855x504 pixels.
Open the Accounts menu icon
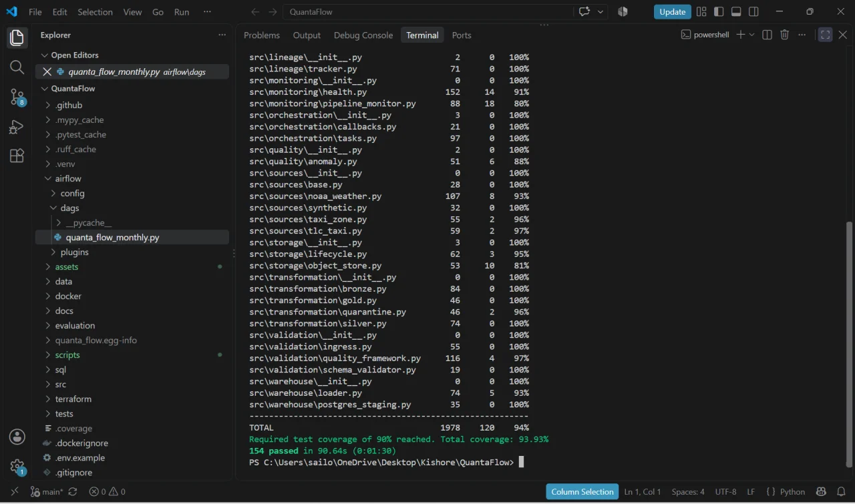pyautogui.click(x=17, y=437)
